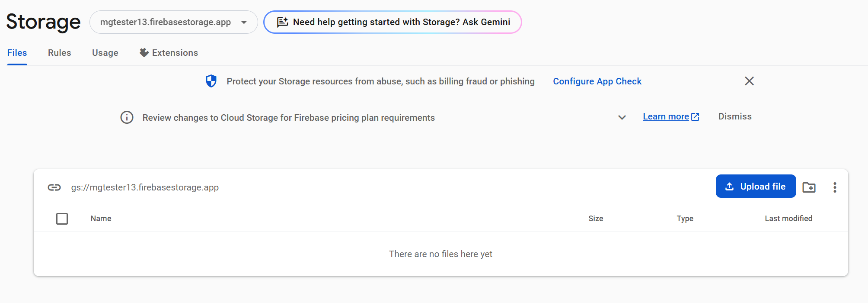Switch to the Rules tab
Image resolution: width=868 pixels, height=303 pixels.
(x=59, y=53)
